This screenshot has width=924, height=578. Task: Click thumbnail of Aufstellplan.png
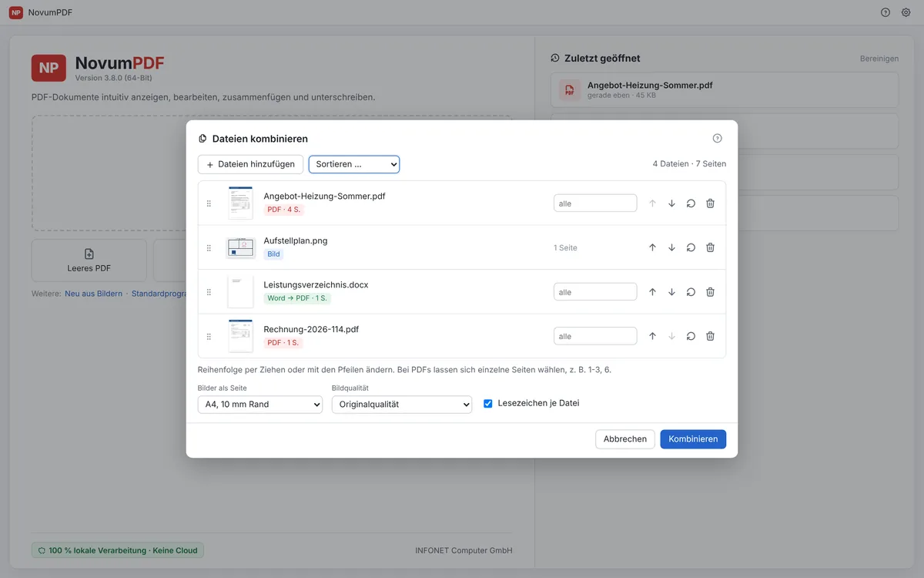[x=240, y=247]
